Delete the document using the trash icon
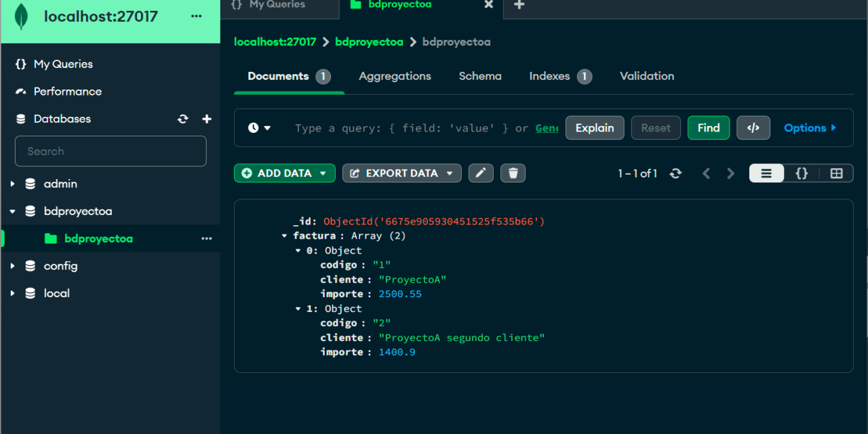Image resolution: width=868 pixels, height=434 pixels. [x=513, y=173]
